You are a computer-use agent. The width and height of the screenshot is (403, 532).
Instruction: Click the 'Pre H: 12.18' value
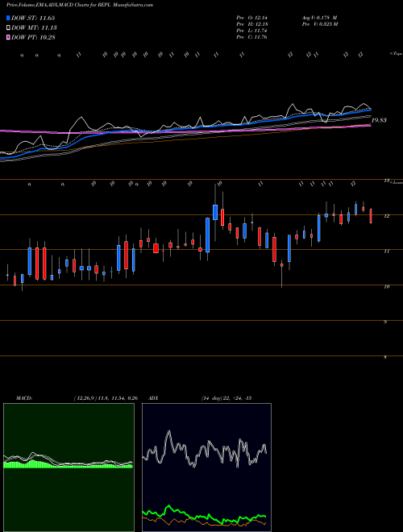click(x=252, y=24)
